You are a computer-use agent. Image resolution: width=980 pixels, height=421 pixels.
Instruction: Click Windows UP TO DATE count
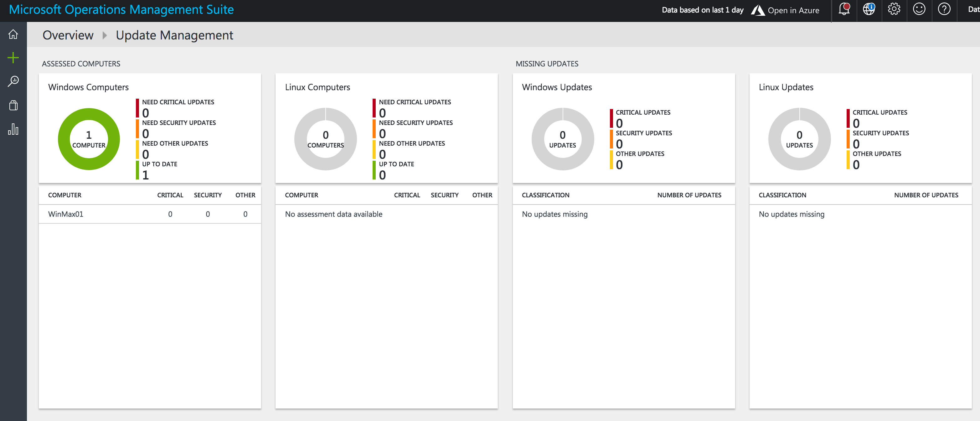coord(145,175)
